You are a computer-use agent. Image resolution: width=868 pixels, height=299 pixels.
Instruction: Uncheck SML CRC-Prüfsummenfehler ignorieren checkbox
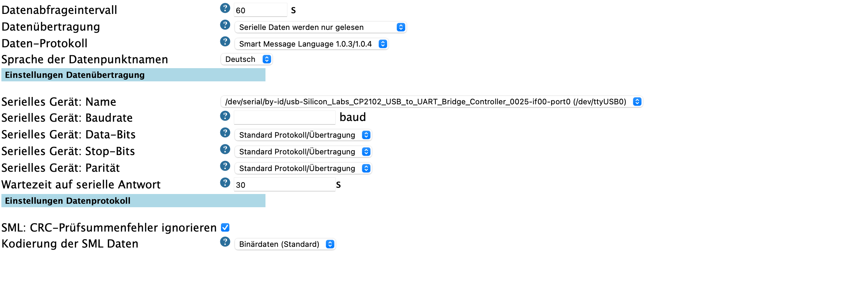225,227
